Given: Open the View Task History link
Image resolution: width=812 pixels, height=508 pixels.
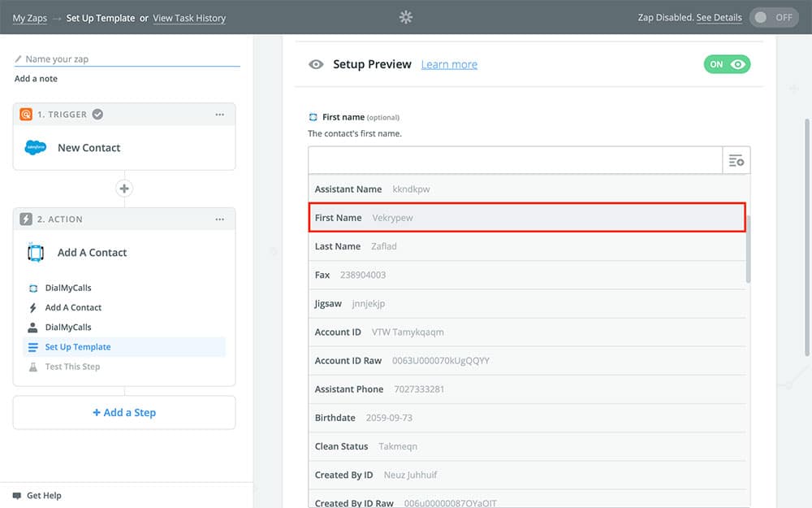Looking at the screenshot, I should coord(189,18).
